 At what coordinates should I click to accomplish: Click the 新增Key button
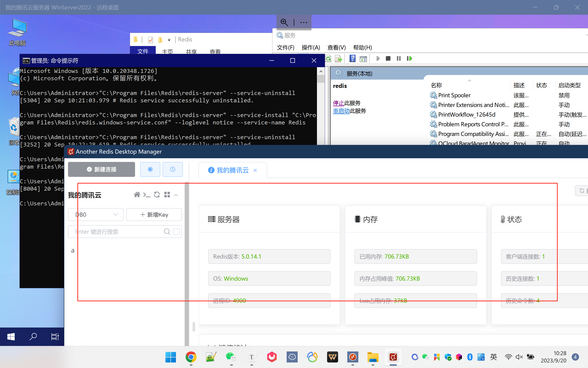coord(154,215)
